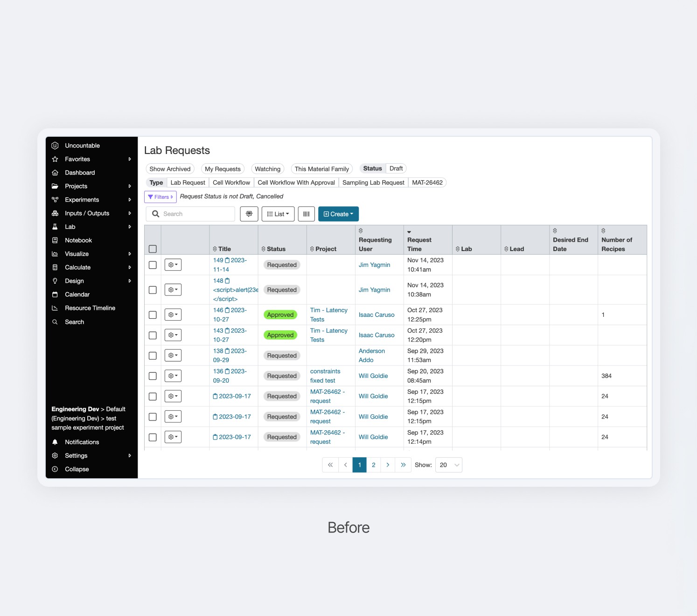Go to previous page single chevron

pyautogui.click(x=346, y=465)
